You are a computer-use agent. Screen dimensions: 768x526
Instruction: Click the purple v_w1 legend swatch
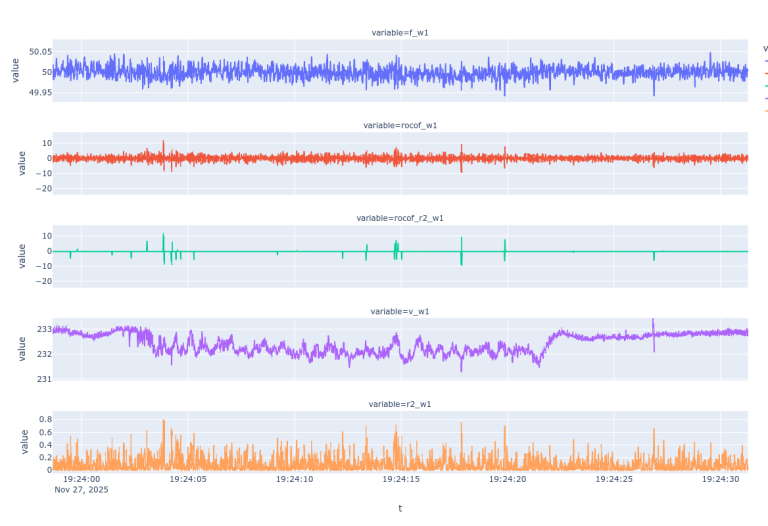[765, 99]
